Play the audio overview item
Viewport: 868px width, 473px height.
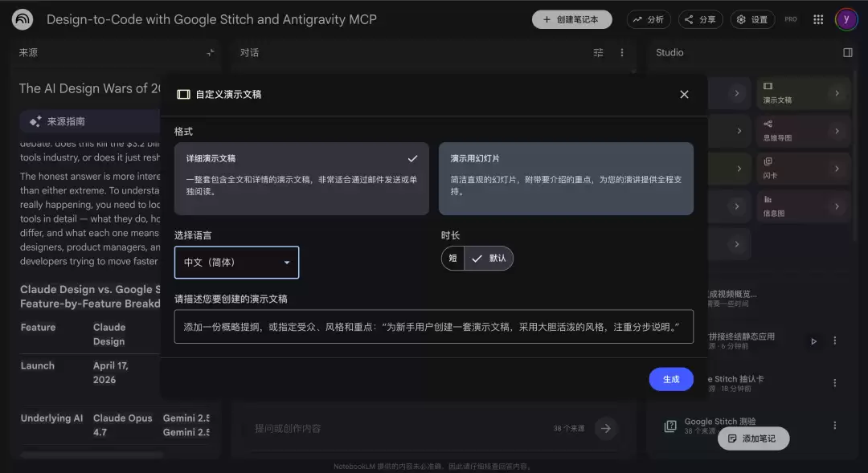[813, 341]
